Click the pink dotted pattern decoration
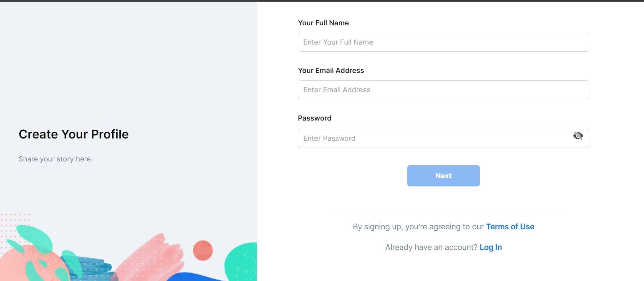Viewport: 644px width, 281px height. click(13, 220)
